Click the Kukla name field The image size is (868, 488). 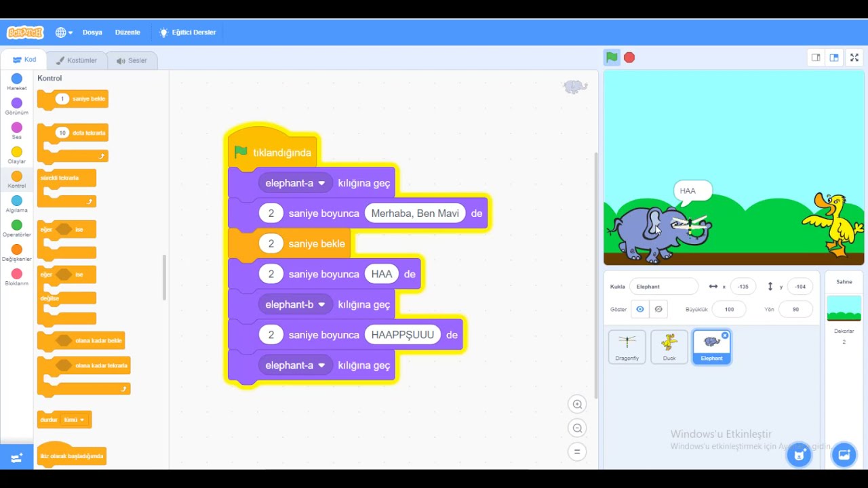tap(663, 287)
